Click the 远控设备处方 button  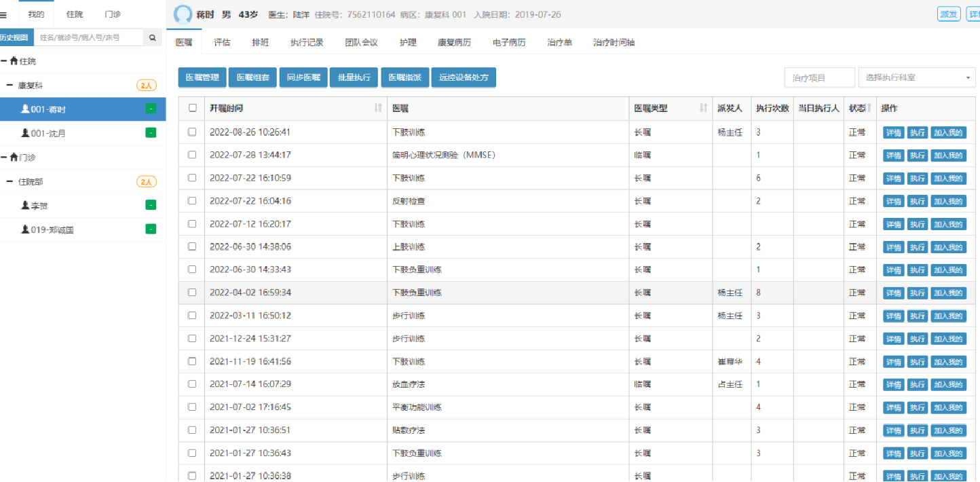pos(464,78)
